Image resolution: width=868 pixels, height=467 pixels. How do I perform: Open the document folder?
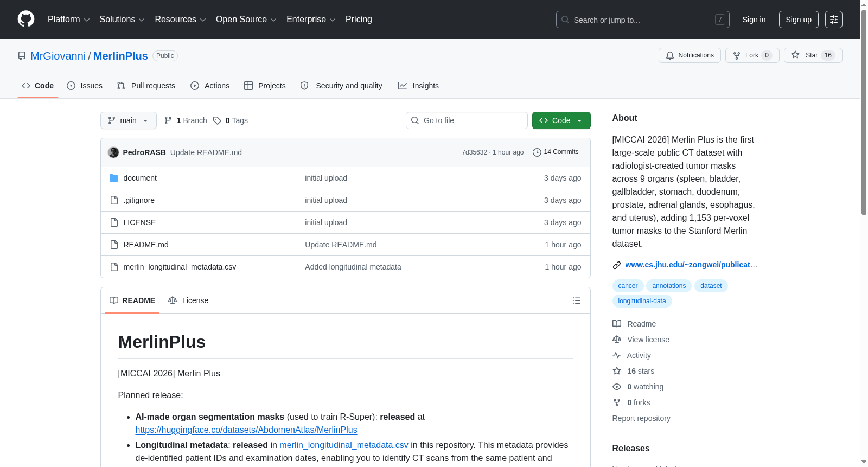coord(140,178)
